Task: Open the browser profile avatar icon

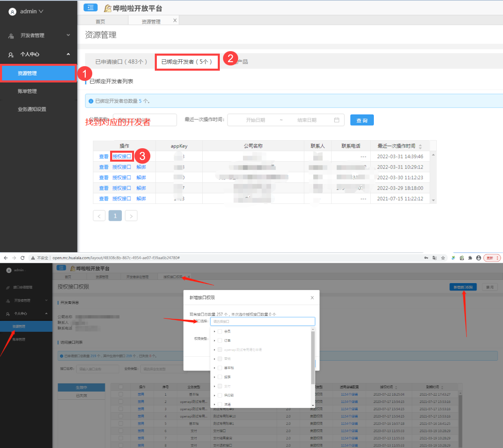Action: (479, 258)
